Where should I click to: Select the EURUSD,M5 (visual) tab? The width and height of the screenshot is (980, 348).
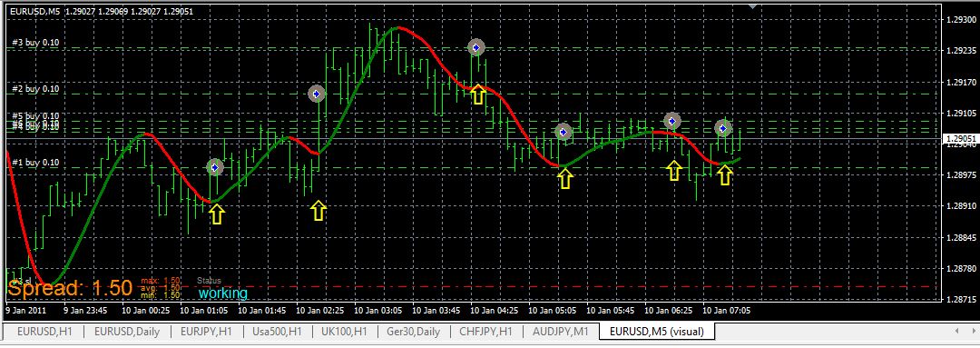tap(656, 331)
